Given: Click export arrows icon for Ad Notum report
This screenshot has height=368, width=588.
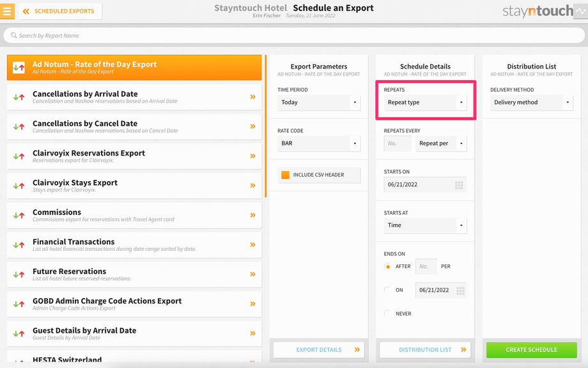Looking at the screenshot, I should pos(19,68).
